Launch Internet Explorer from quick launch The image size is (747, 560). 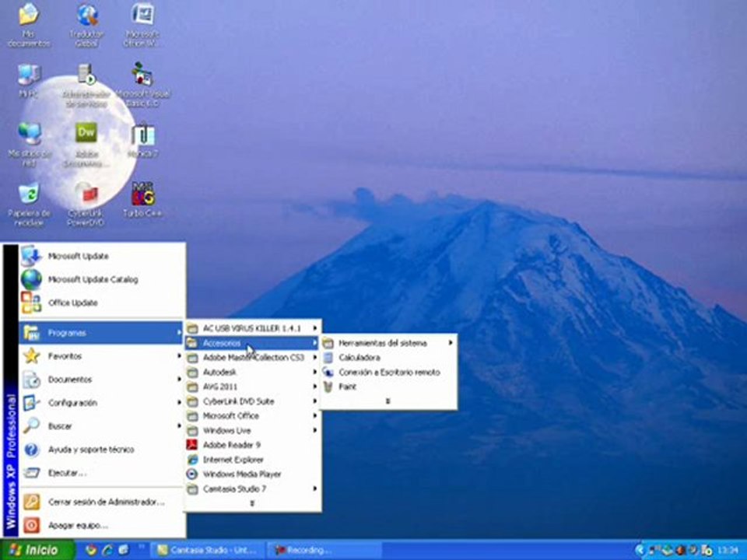pos(107,550)
